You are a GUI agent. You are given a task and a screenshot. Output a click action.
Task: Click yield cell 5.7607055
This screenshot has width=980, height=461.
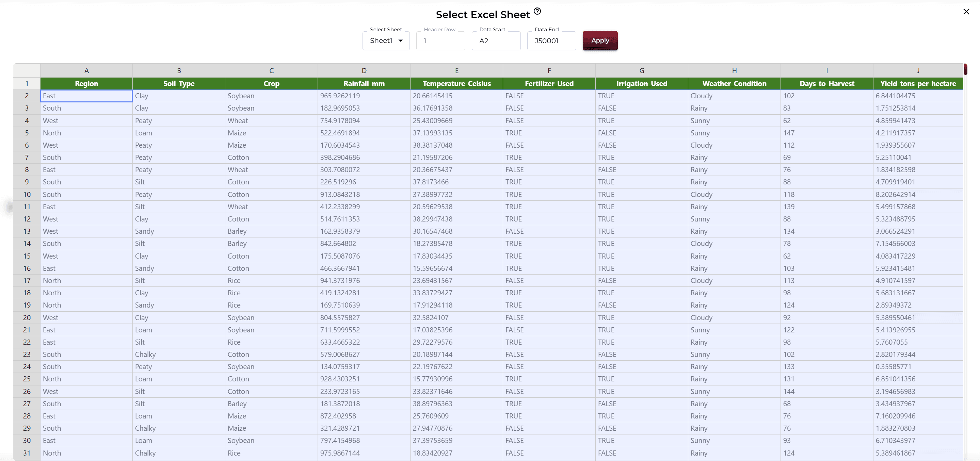pyautogui.click(x=918, y=342)
